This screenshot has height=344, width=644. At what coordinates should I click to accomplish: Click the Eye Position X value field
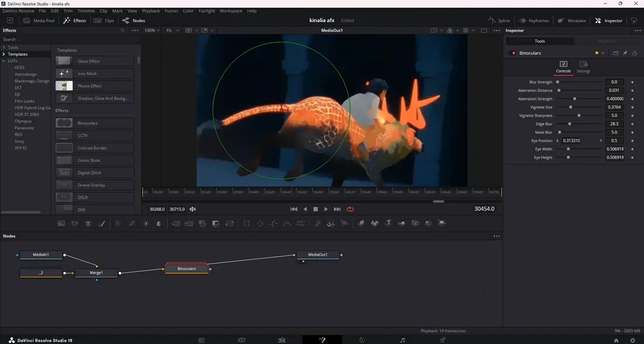(572, 140)
